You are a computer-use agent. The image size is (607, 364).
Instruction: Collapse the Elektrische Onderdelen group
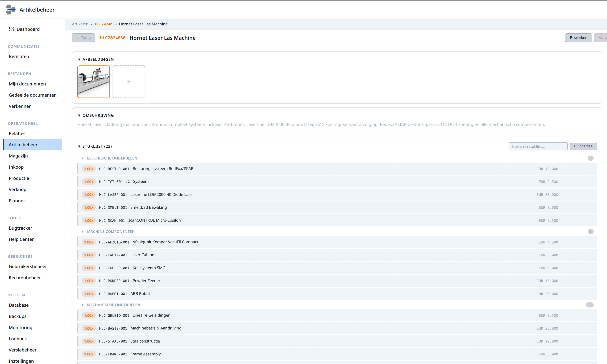click(x=83, y=158)
